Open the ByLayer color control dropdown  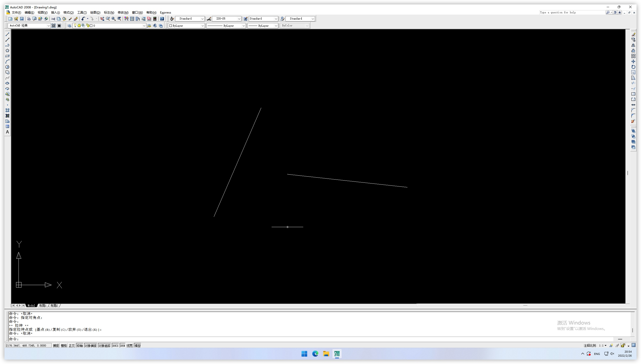202,26
